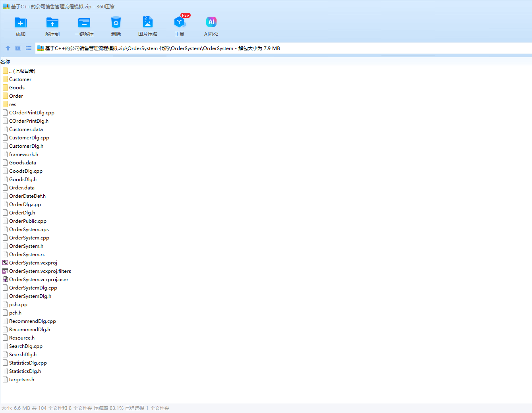The image size is (532, 413).
Task: Select file Order.data
Action: (19, 187)
